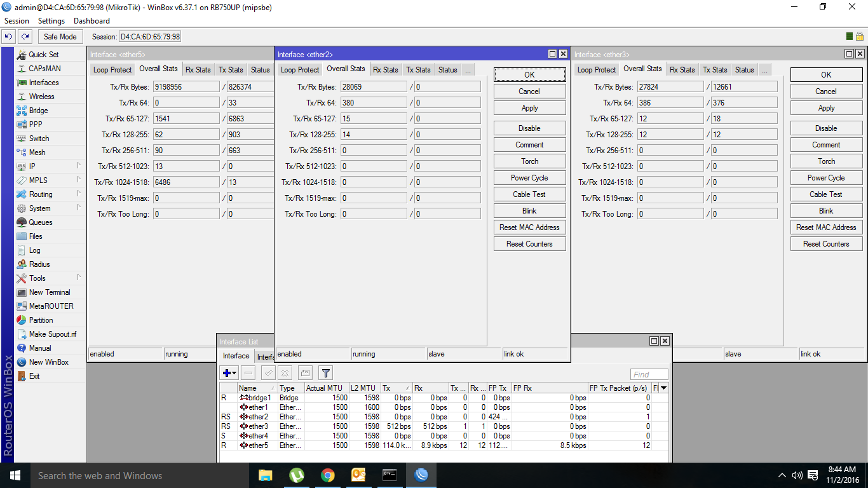Open the Session menu
The image size is (868, 488).
[17, 21]
